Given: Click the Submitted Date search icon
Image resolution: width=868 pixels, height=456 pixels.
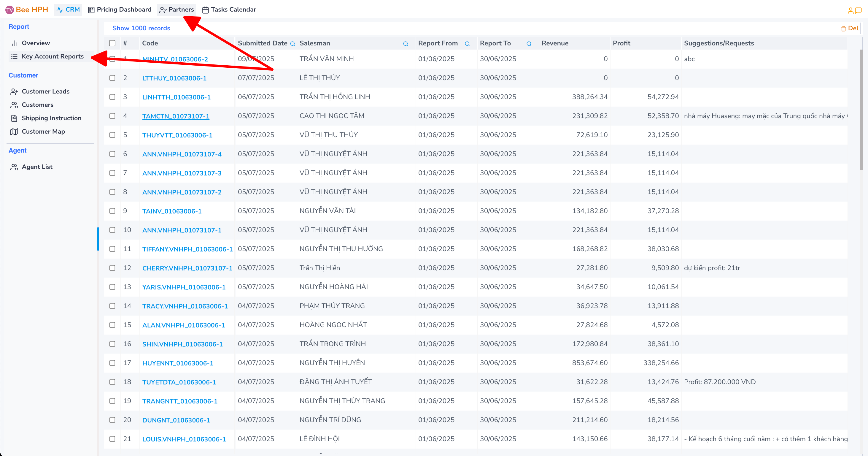Looking at the screenshot, I should 292,44.
